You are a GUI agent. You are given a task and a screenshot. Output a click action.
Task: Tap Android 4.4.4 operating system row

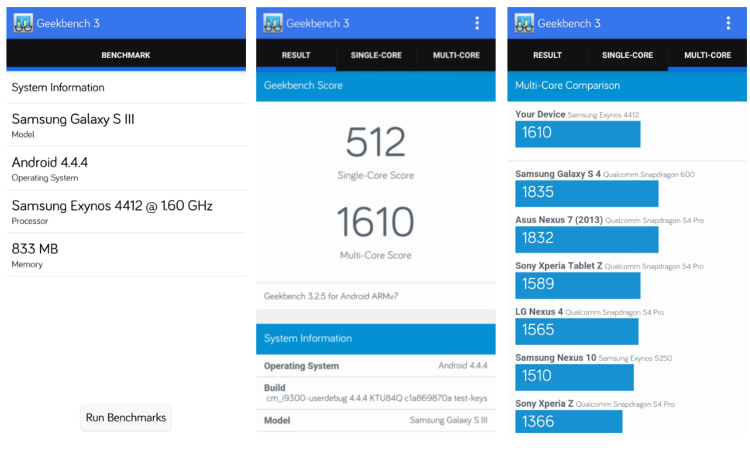[x=126, y=168]
